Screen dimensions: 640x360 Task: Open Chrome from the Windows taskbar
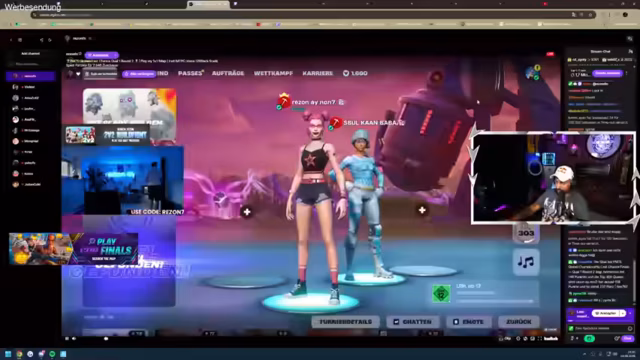[19, 354]
